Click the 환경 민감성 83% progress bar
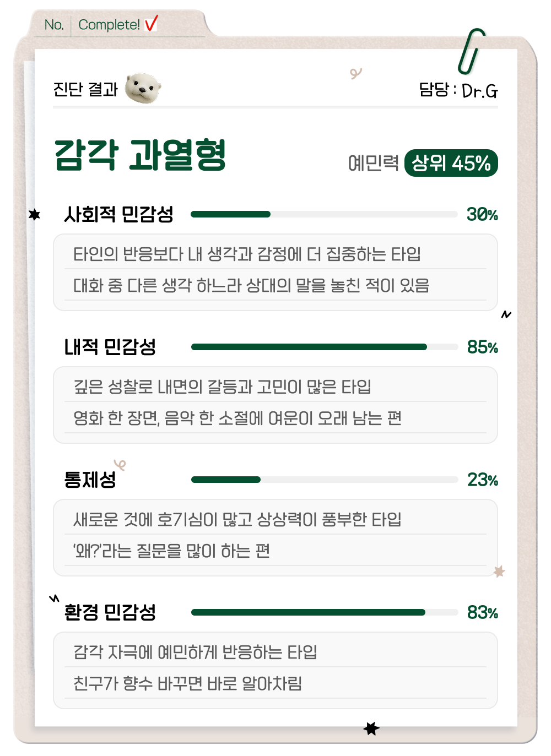 click(324, 612)
